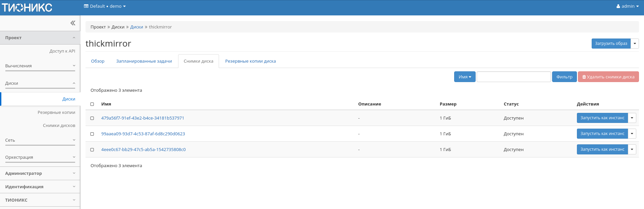Open caret menu beside Upload image button
The height and width of the screenshot is (209, 644).
tap(635, 44)
